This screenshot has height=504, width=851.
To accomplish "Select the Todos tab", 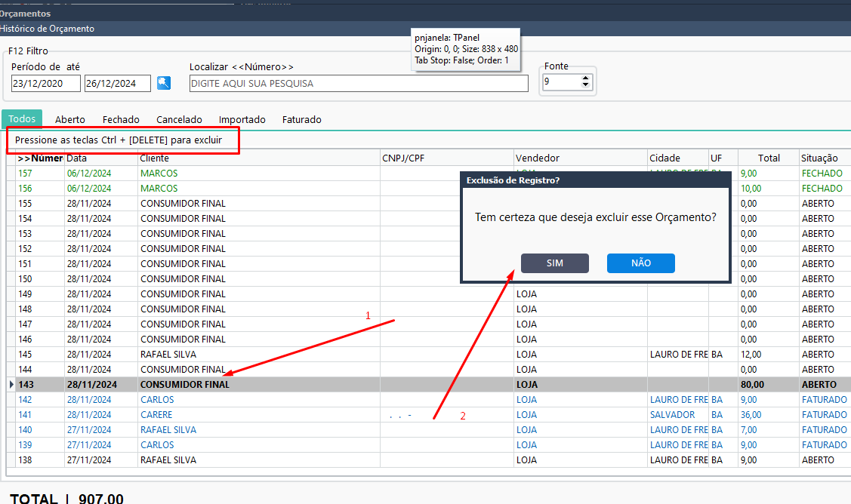I will click(22, 118).
